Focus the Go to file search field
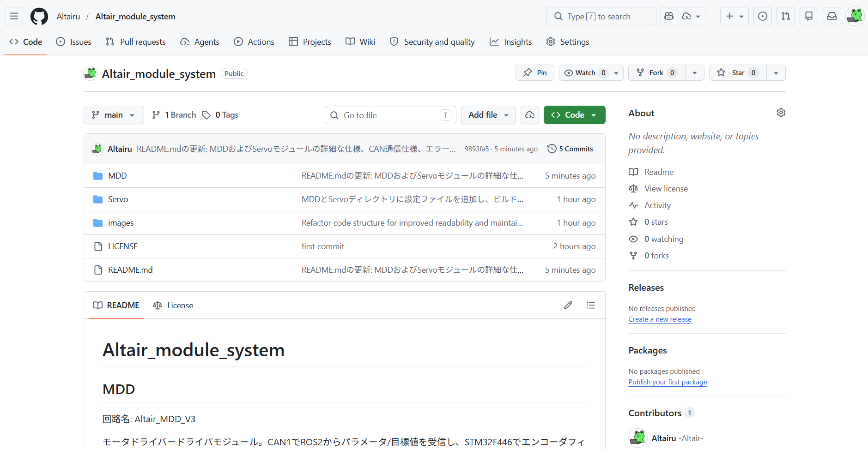Image resolution: width=868 pixels, height=449 pixels. pos(390,115)
